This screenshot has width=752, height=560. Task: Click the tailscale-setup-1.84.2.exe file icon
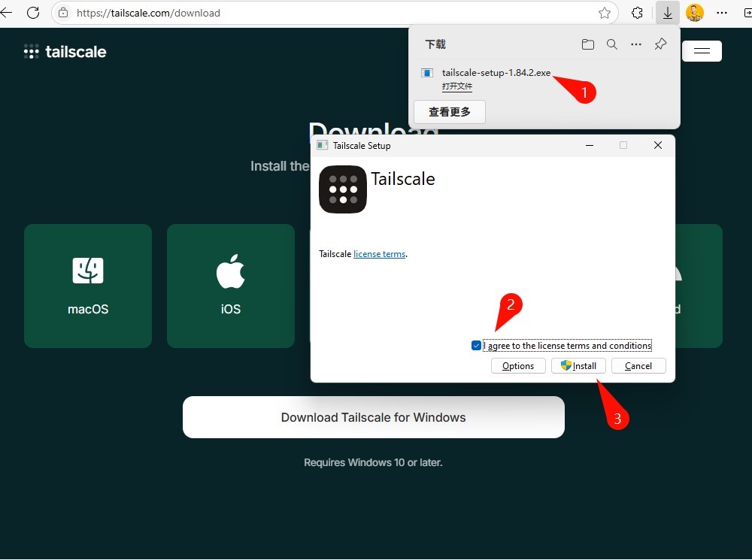coord(427,73)
